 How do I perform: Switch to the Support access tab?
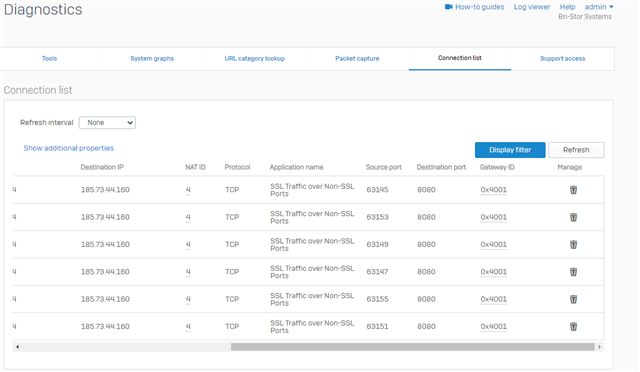click(562, 58)
